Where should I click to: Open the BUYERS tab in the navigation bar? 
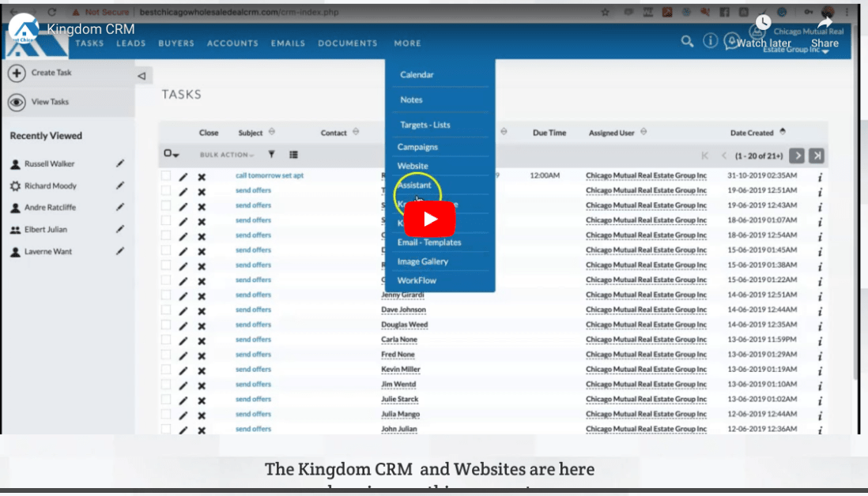tap(176, 43)
